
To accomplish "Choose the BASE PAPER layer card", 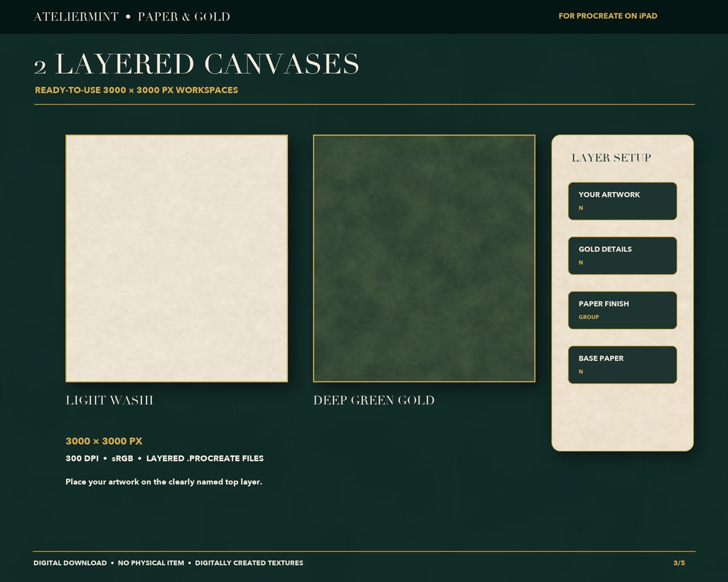I will 622,365.
